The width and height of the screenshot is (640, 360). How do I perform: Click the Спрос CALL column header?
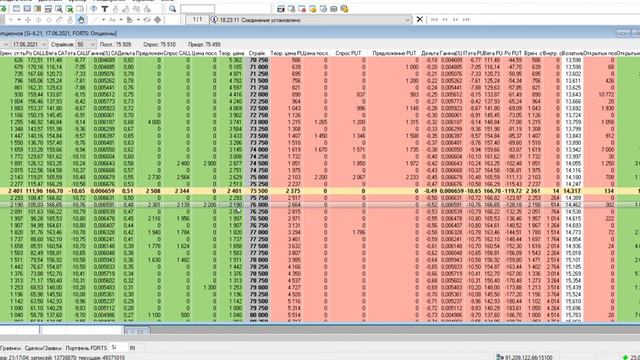[177, 53]
